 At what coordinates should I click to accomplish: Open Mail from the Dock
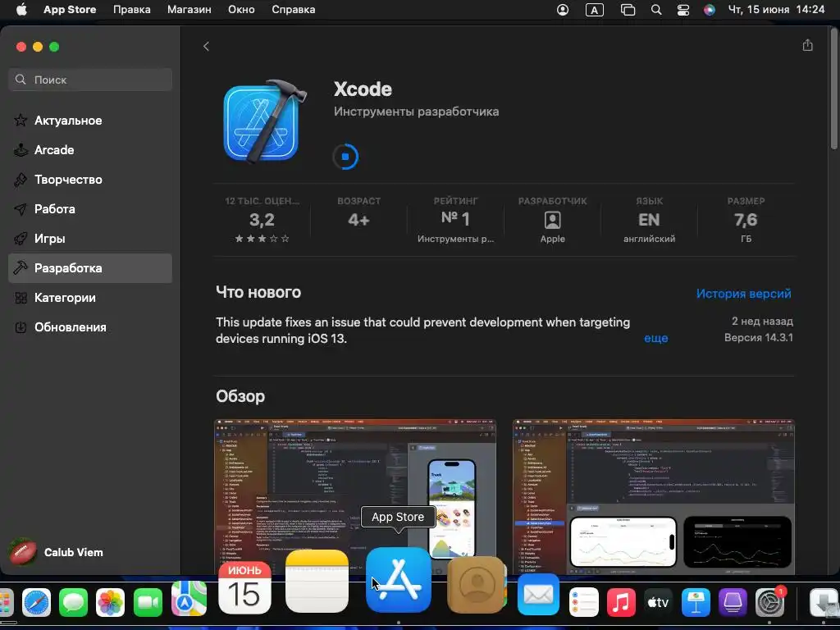[538, 595]
